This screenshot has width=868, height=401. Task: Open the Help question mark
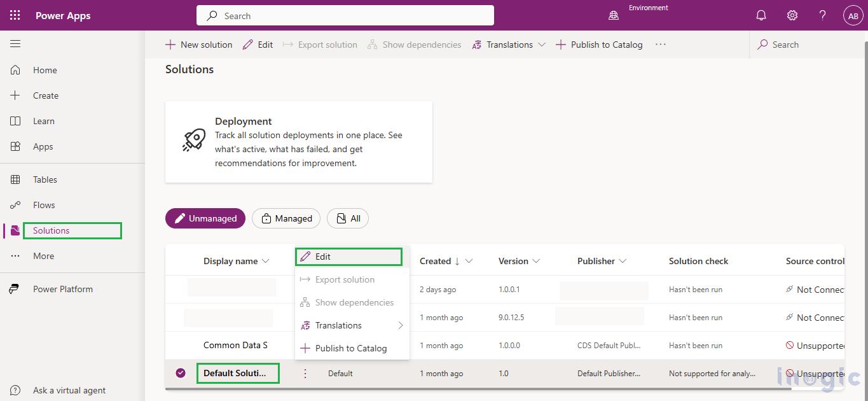pos(822,15)
